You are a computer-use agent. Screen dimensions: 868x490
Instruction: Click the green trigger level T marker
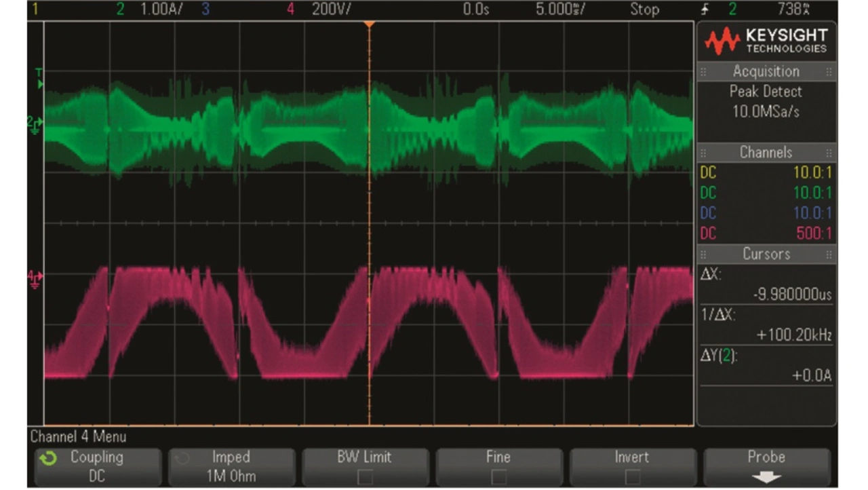pyautogui.click(x=39, y=78)
